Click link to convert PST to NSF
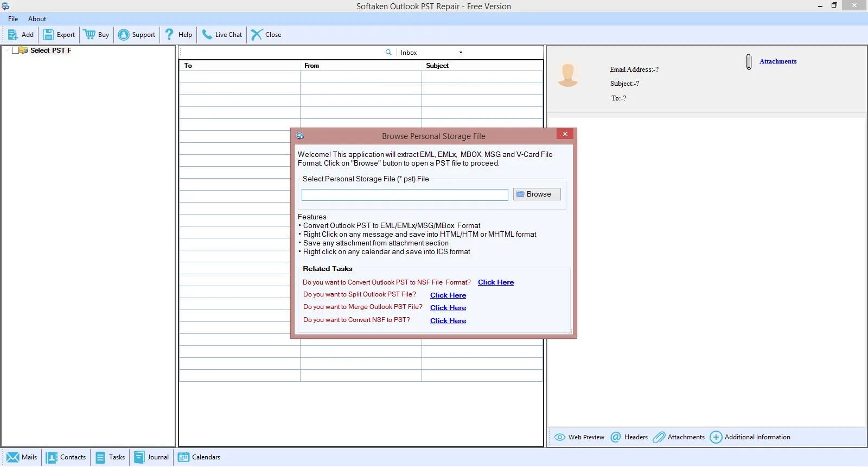The height and width of the screenshot is (467, 868). (x=496, y=282)
